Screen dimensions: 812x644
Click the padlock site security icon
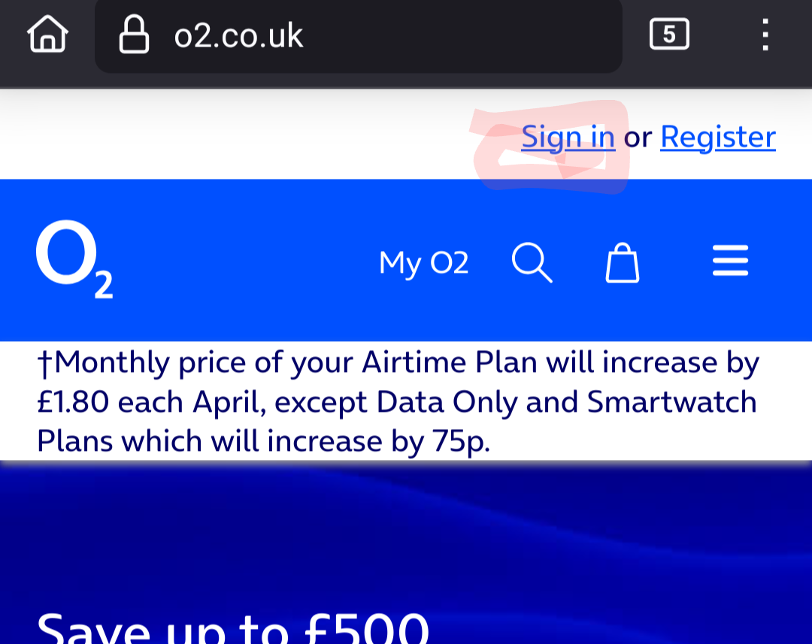coord(134,35)
